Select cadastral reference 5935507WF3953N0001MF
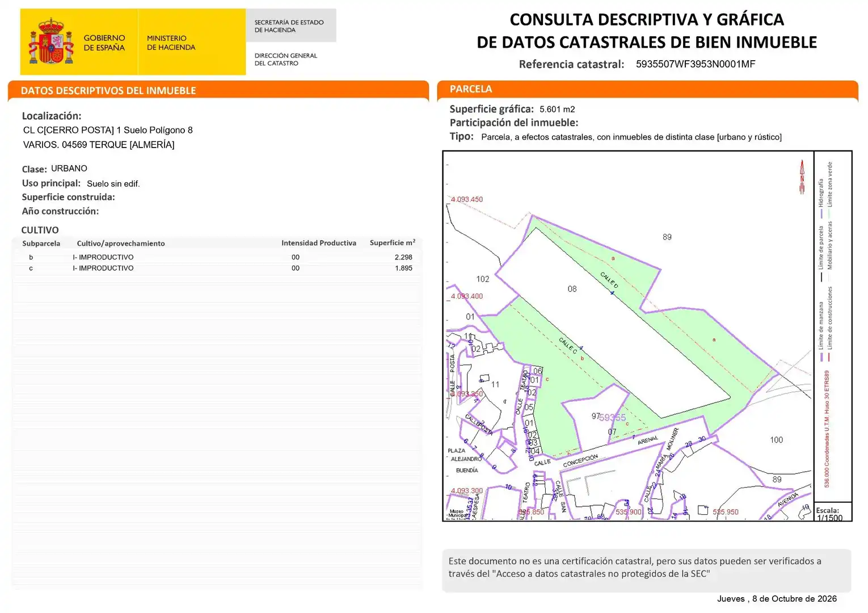868x613 pixels. pos(696,64)
